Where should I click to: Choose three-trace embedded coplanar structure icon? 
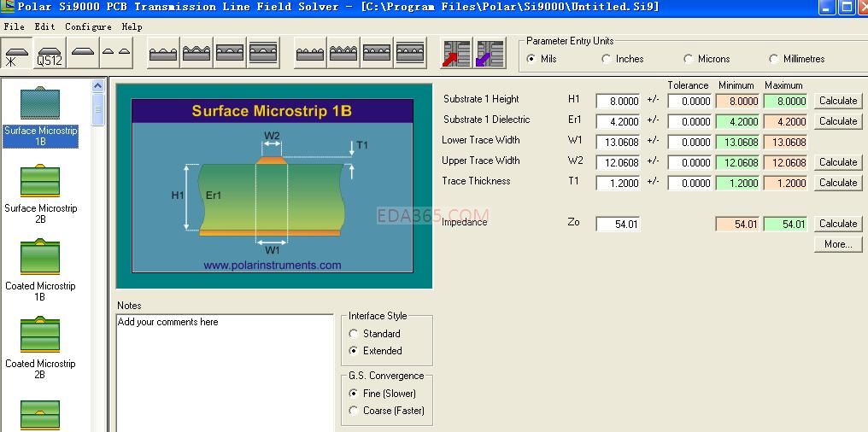(230, 53)
